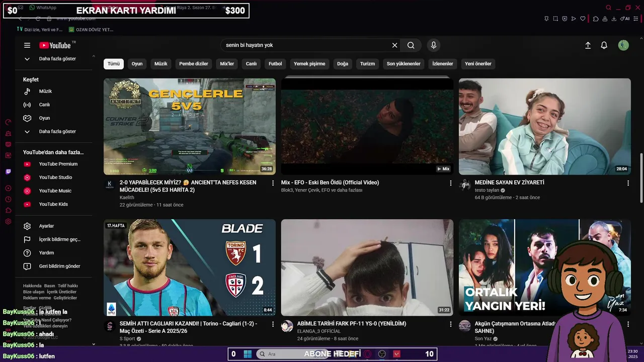This screenshot has height=362, width=644.
Task: Click the send-to-flow arrow icon
Action: (x=574, y=19)
